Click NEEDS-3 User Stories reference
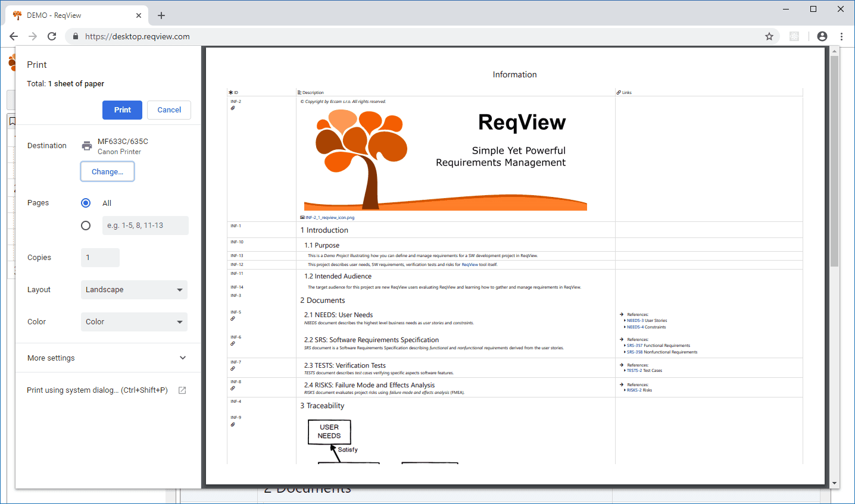The height and width of the screenshot is (504, 855). coord(647,321)
